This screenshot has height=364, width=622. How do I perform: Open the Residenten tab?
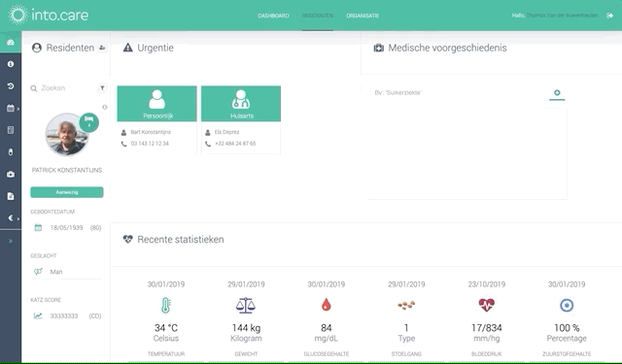click(318, 16)
